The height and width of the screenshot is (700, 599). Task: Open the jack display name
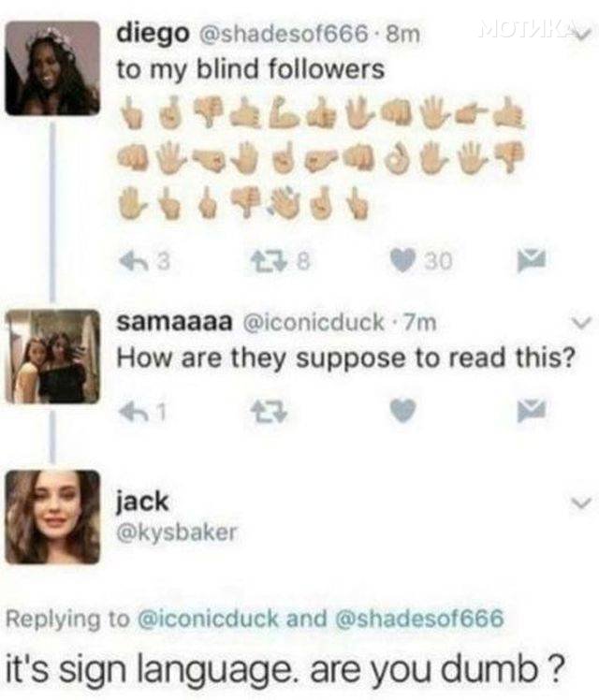click(142, 503)
